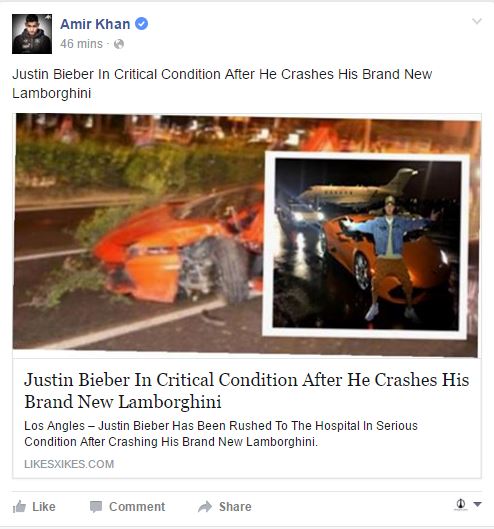
Task: Click the blue verified badge icon
Action: point(141,24)
